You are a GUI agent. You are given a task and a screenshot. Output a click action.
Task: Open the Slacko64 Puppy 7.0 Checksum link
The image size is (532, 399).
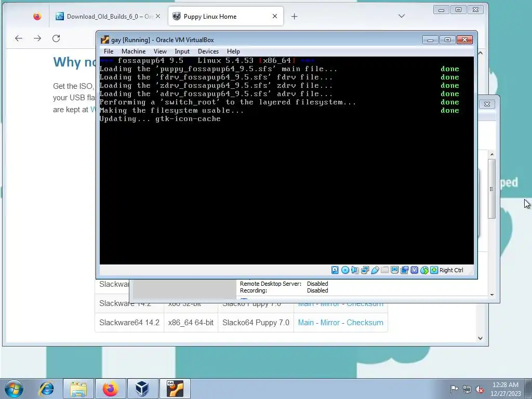coord(365,322)
